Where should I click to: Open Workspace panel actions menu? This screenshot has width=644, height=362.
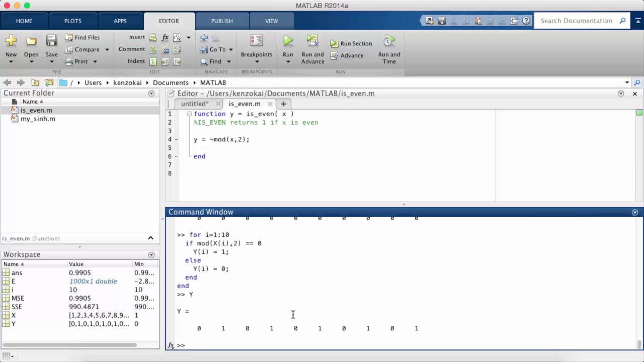point(151,255)
